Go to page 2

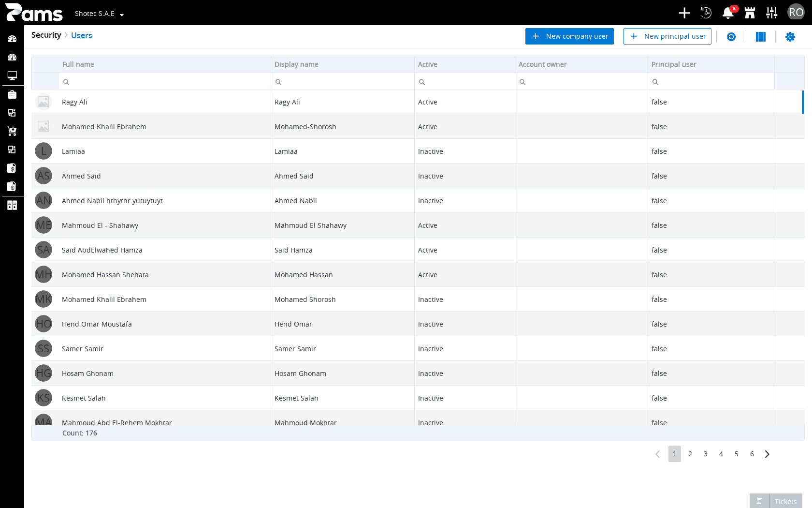[690, 454]
